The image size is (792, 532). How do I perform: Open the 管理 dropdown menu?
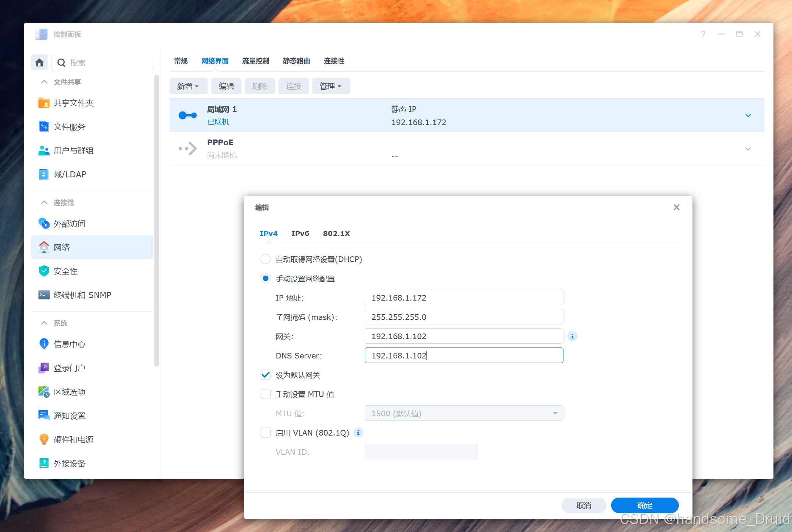331,86
